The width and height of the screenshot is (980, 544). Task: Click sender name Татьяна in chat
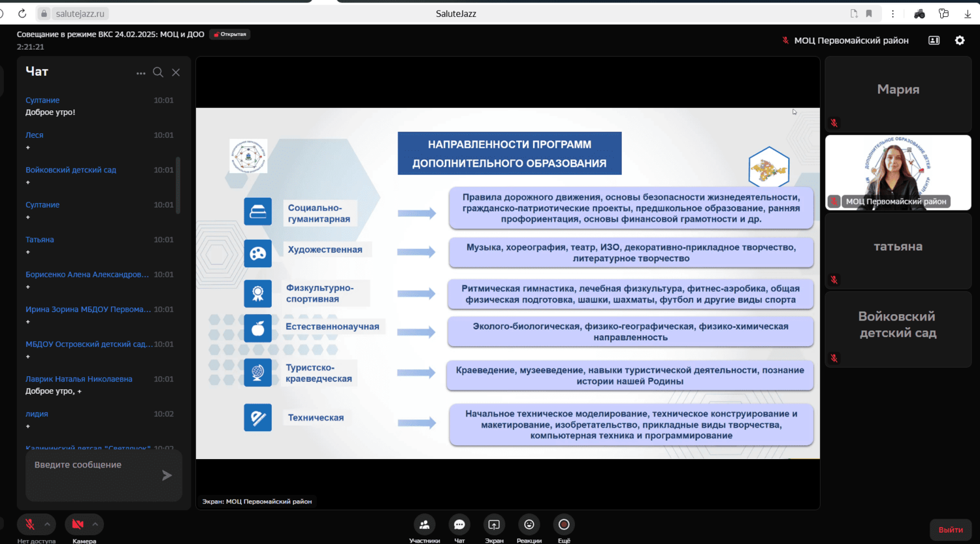click(x=40, y=240)
